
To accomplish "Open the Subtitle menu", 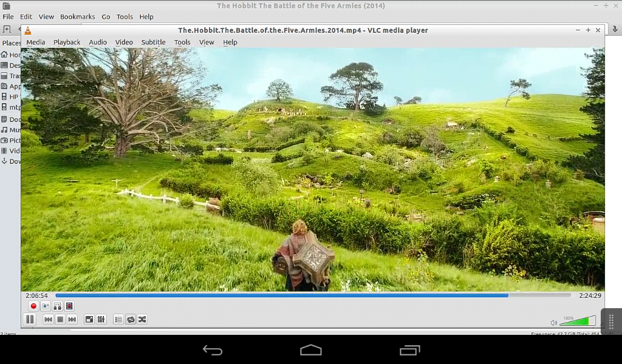I will point(153,42).
